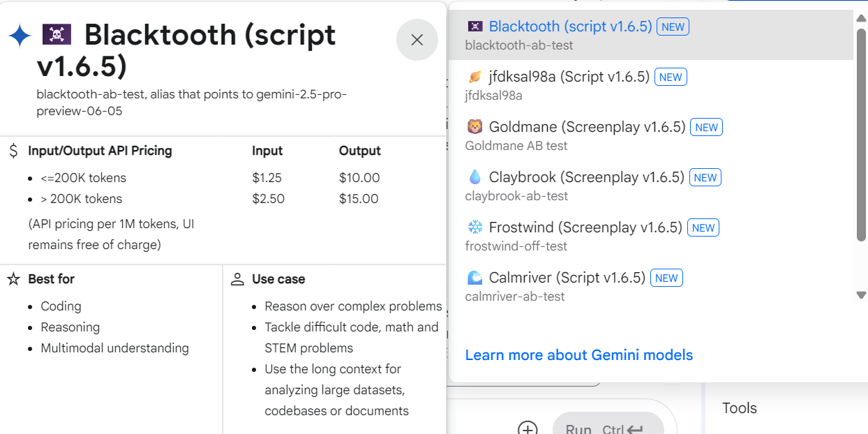Click the lion icon beside Goldmane
Viewport: 868px width, 434px height.
(474, 127)
